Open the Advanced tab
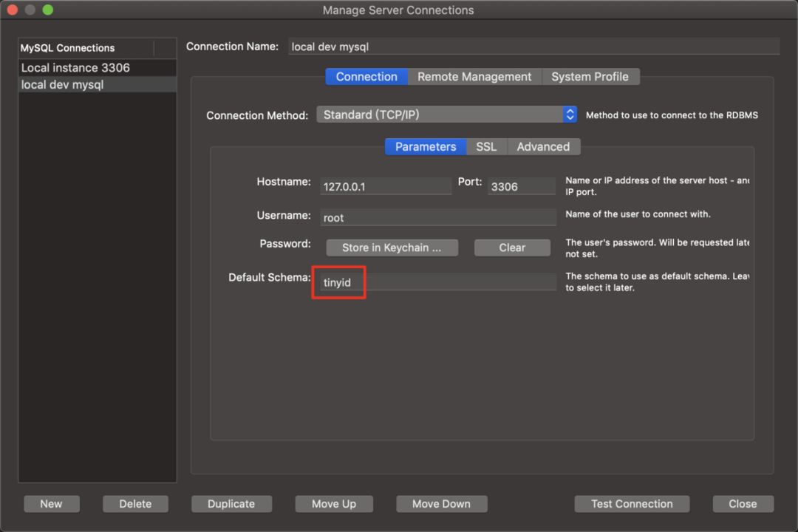This screenshot has width=798, height=532. point(543,146)
